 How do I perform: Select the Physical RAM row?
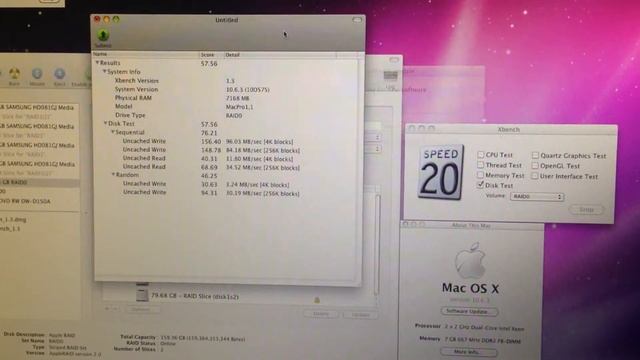point(227,98)
